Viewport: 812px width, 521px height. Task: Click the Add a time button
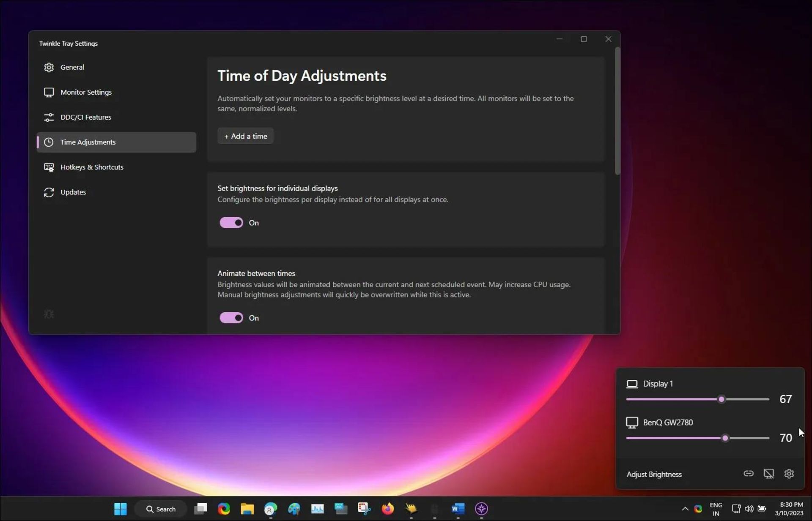246,136
